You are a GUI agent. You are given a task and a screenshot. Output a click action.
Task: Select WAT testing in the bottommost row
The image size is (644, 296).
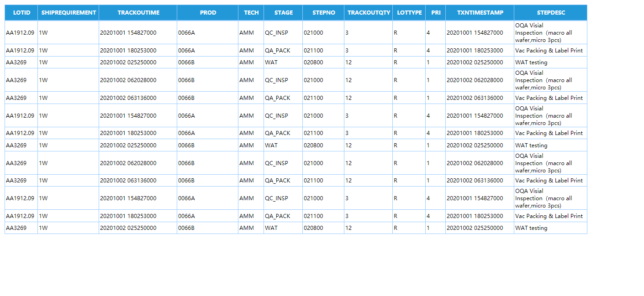click(x=531, y=228)
